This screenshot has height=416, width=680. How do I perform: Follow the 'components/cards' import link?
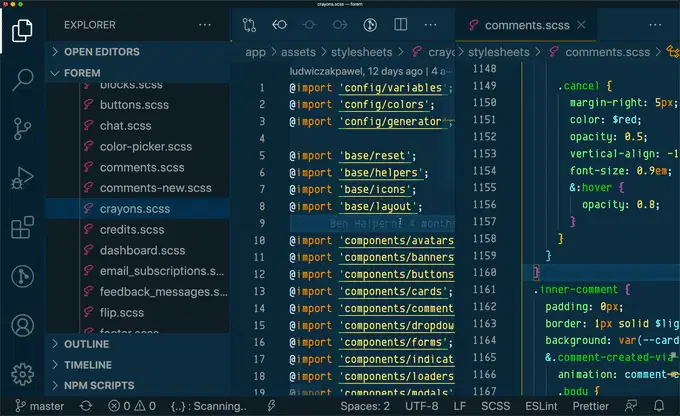click(393, 292)
